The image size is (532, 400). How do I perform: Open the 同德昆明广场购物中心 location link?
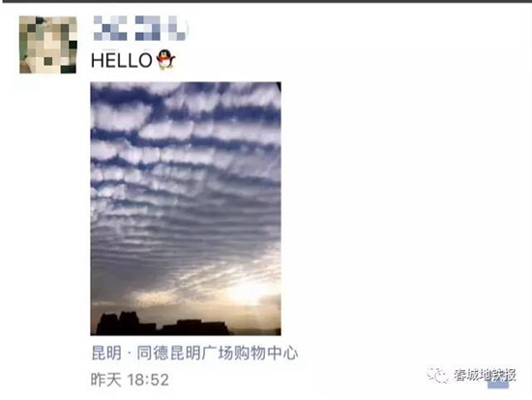tap(218, 354)
